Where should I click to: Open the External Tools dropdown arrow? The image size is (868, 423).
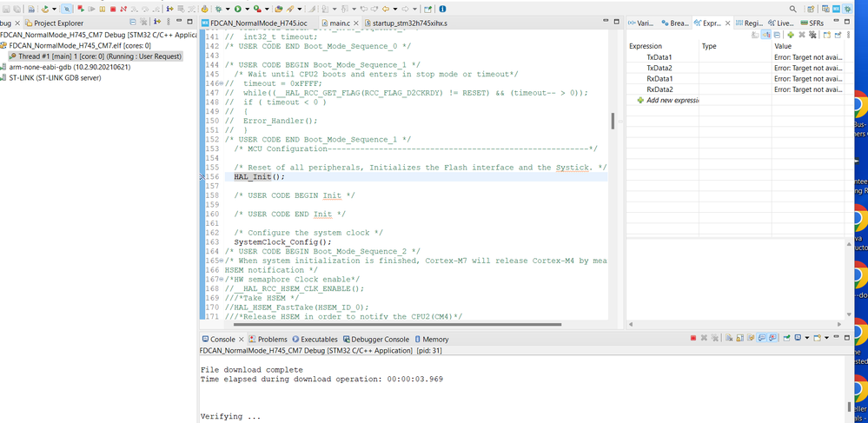267,9
